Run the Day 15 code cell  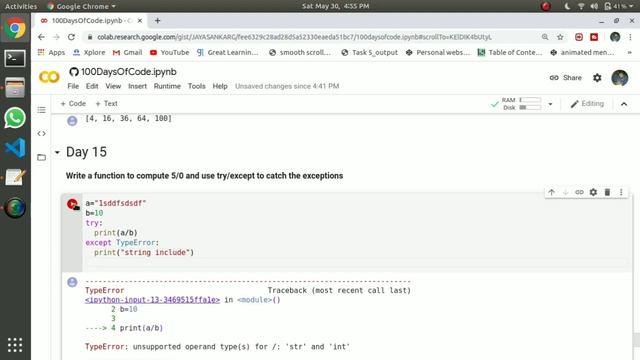(73, 204)
